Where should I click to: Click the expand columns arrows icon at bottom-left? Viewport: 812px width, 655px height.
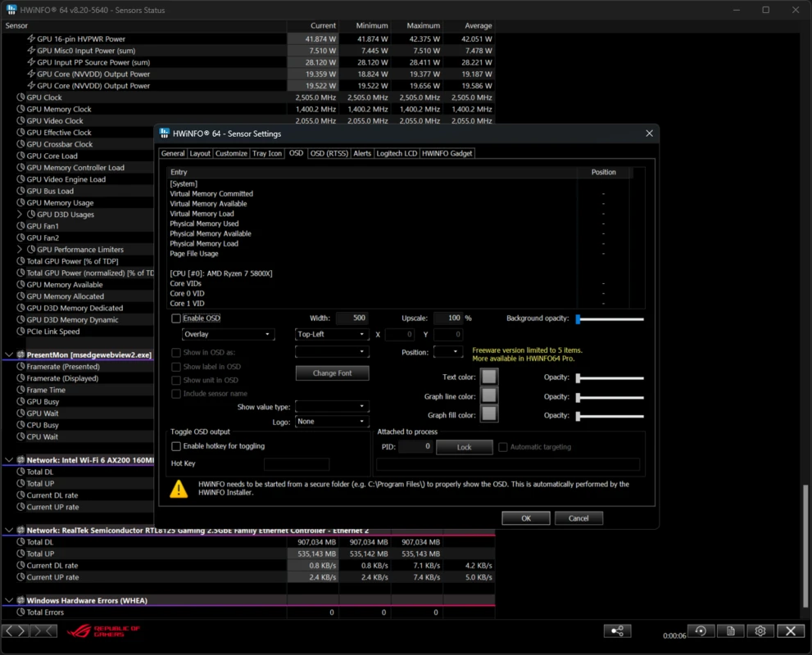(x=15, y=630)
